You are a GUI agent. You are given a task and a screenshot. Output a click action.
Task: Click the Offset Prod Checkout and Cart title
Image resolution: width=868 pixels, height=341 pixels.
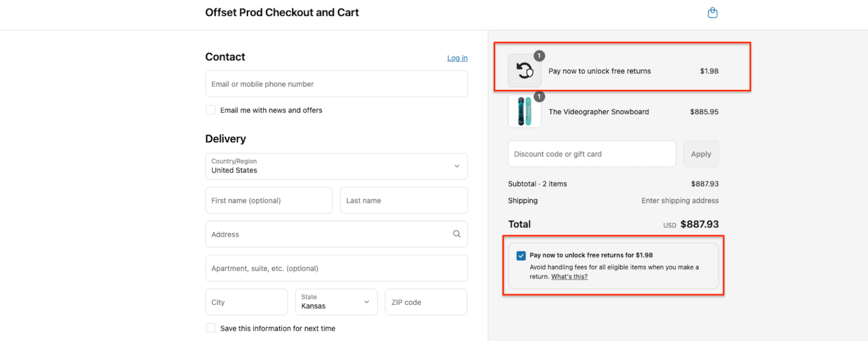[282, 13]
